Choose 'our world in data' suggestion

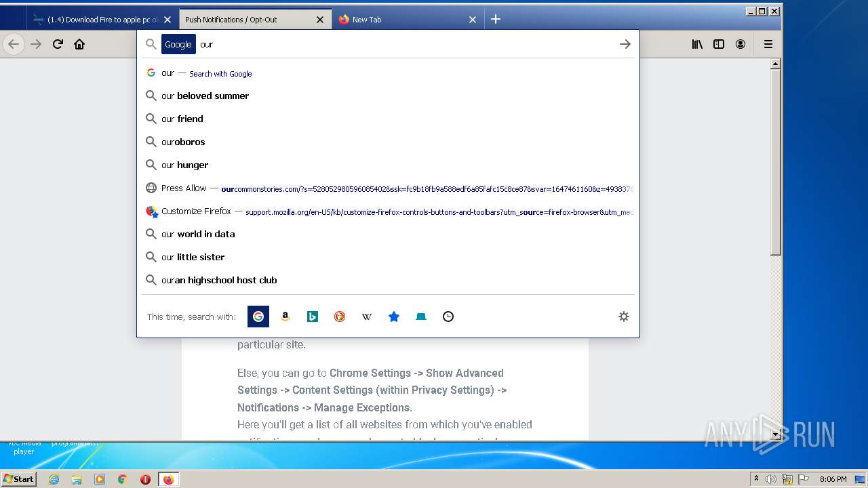click(388, 234)
